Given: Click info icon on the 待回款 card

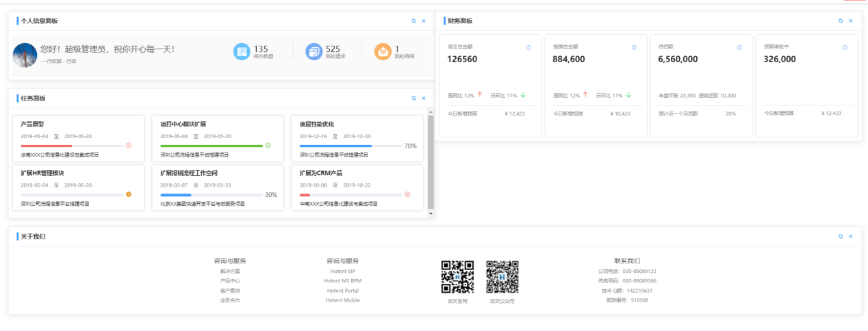Looking at the screenshot, I should pos(739,47).
